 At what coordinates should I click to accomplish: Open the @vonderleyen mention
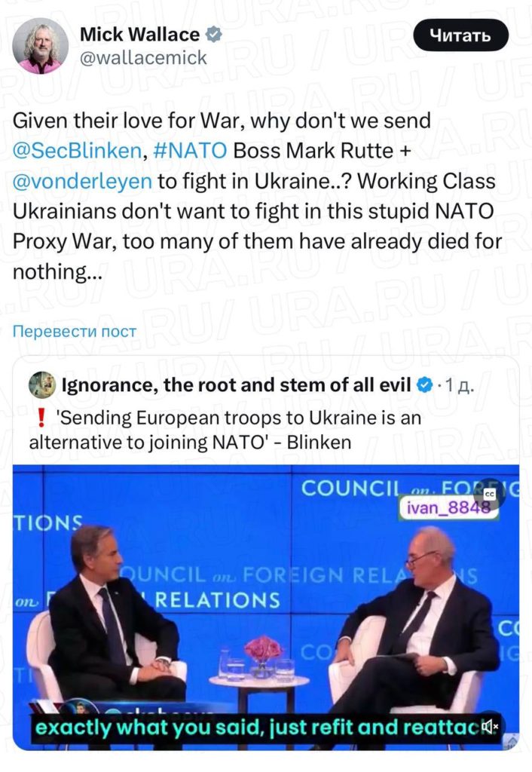click(82, 181)
